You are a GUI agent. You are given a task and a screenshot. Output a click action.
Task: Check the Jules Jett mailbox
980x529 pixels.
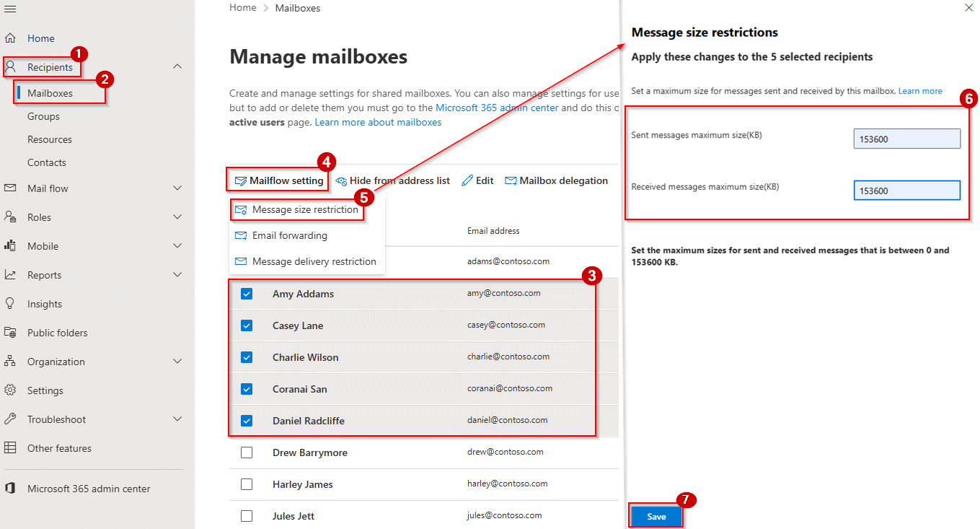tap(247, 515)
